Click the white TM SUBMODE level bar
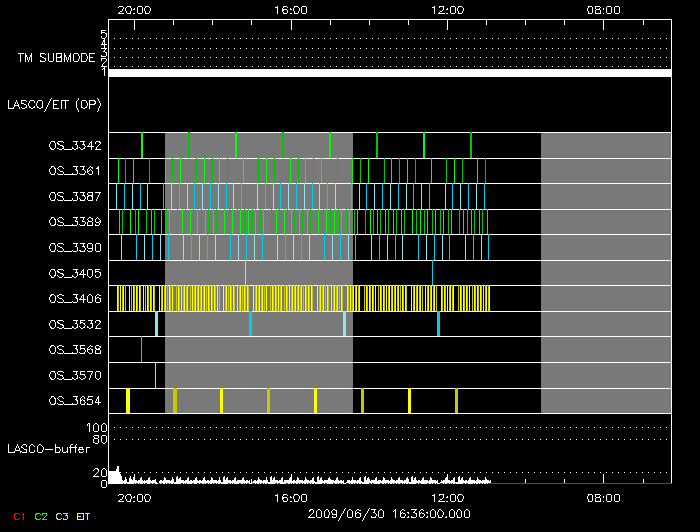The image size is (700, 532). click(389, 73)
